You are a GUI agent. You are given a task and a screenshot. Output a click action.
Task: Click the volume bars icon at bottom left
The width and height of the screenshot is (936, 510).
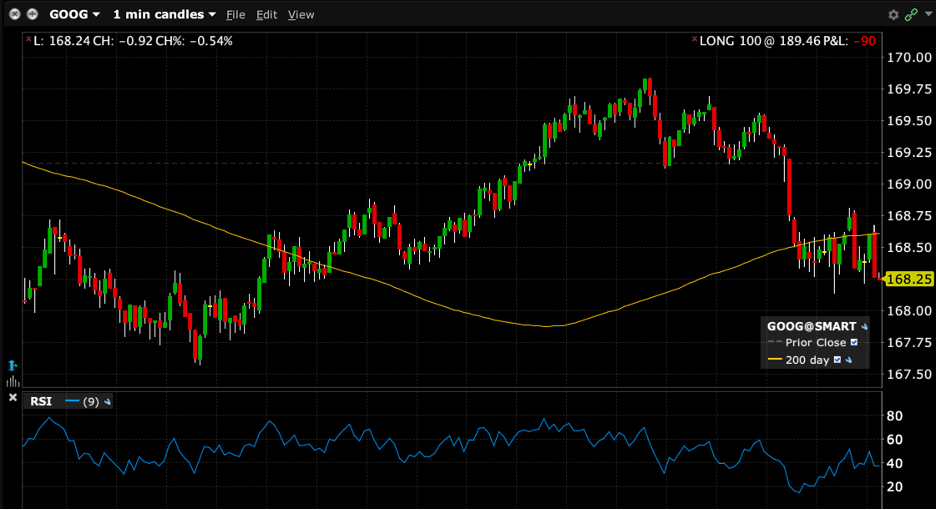13,380
